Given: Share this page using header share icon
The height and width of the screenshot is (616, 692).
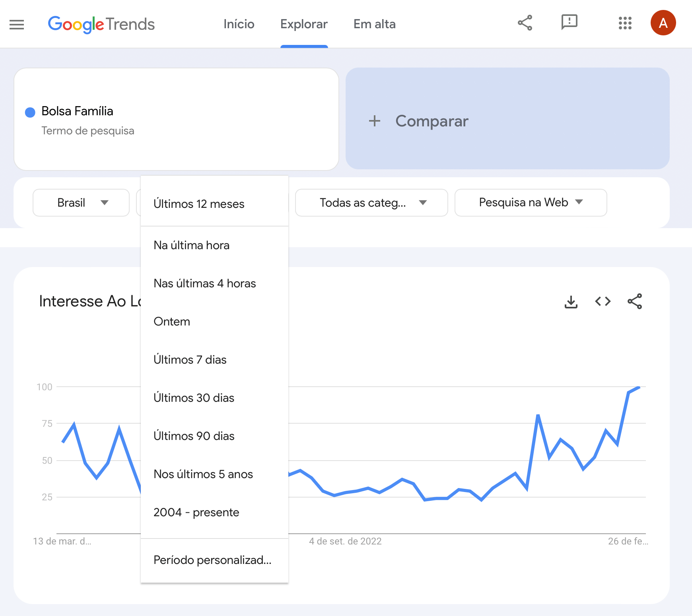Looking at the screenshot, I should click(x=525, y=23).
